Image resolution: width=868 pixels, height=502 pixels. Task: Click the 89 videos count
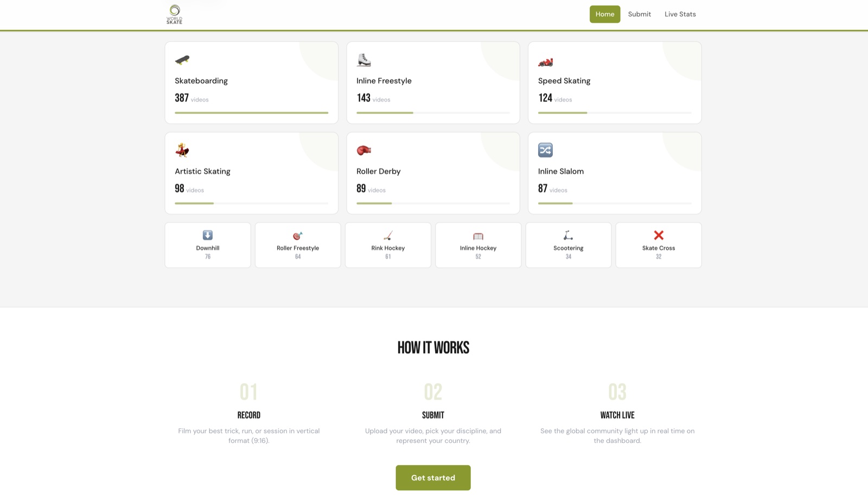pyautogui.click(x=371, y=189)
